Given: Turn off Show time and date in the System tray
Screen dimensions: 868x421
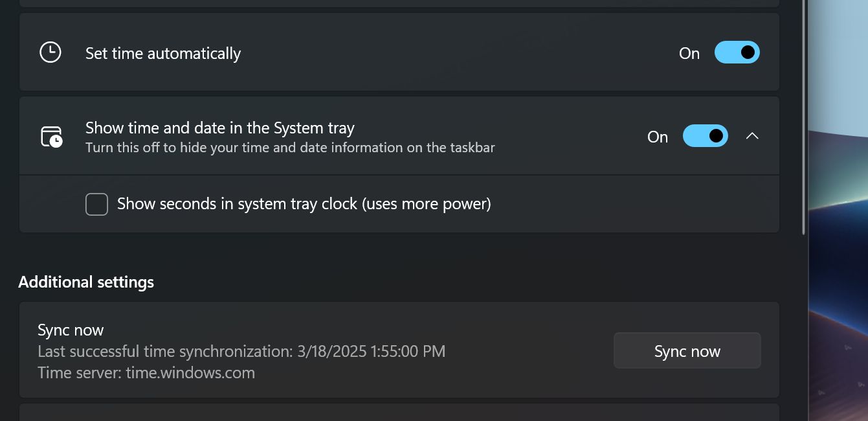Looking at the screenshot, I should 706,136.
